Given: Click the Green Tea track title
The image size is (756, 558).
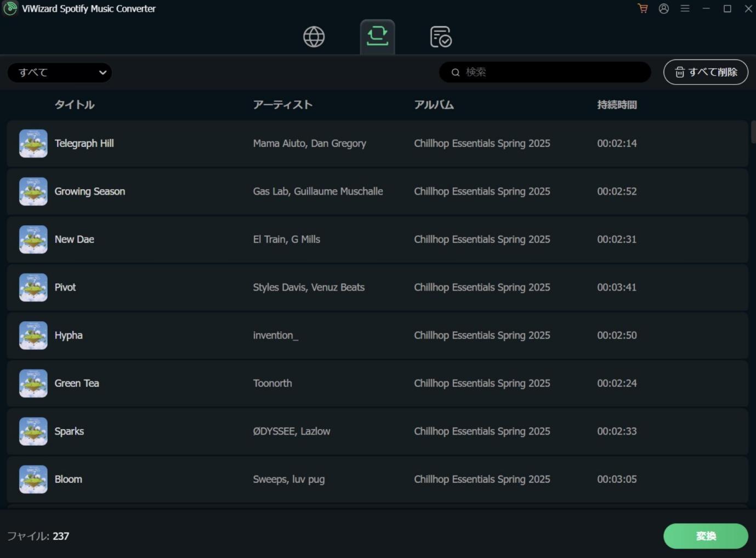Looking at the screenshot, I should point(77,383).
